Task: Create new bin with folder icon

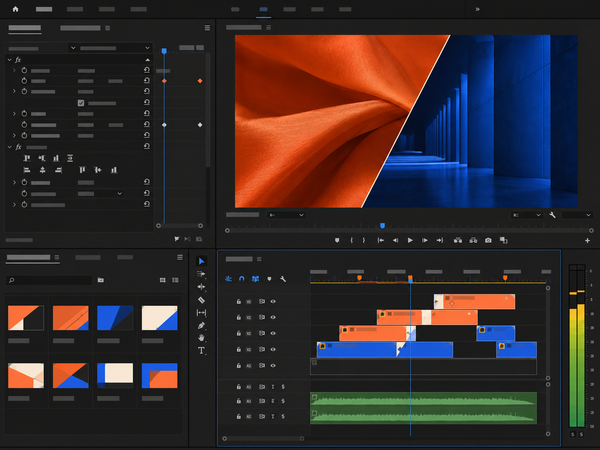Action: coord(101,280)
